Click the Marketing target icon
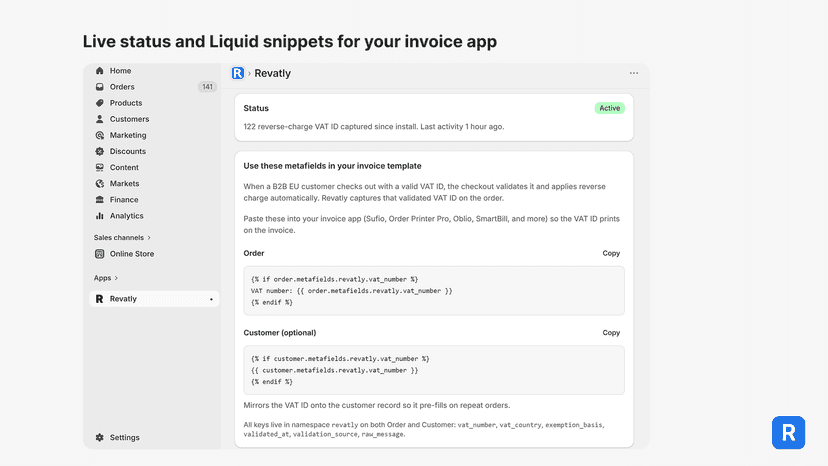Viewport: 828px width, 466px height. (x=99, y=135)
